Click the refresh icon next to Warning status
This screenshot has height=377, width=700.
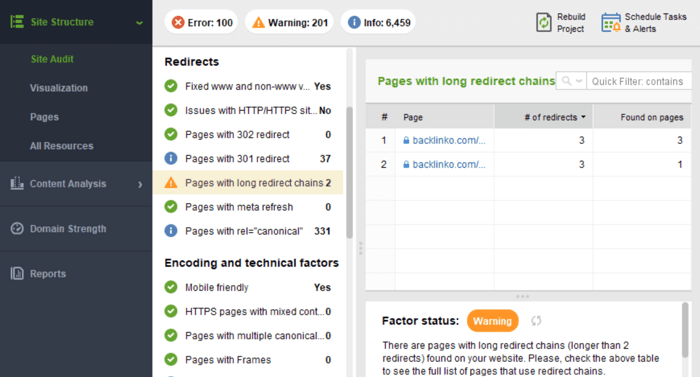(x=536, y=321)
